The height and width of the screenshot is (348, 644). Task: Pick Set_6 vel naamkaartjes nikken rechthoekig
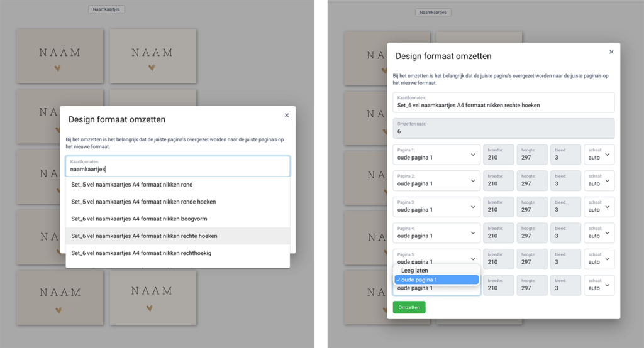[x=178, y=253]
